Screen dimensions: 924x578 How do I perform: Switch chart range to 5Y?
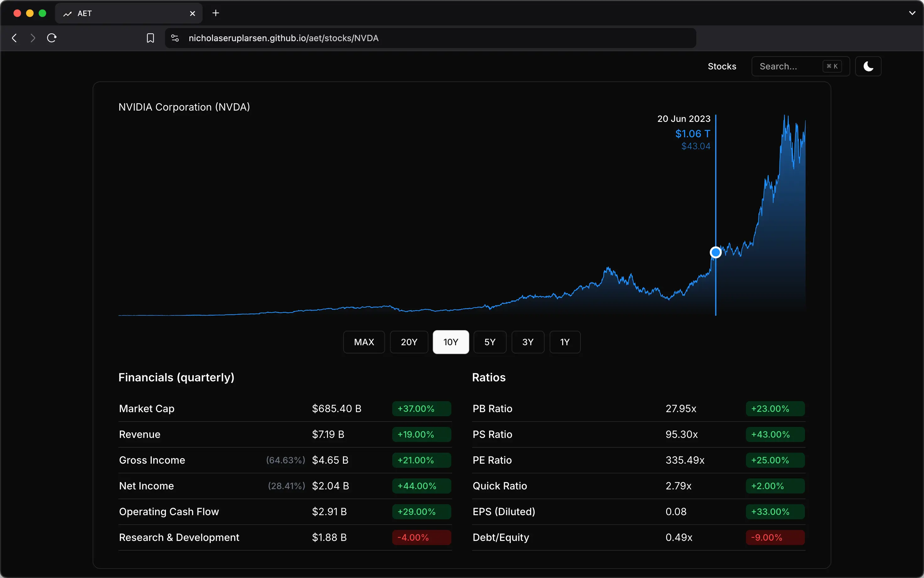(x=490, y=342)
